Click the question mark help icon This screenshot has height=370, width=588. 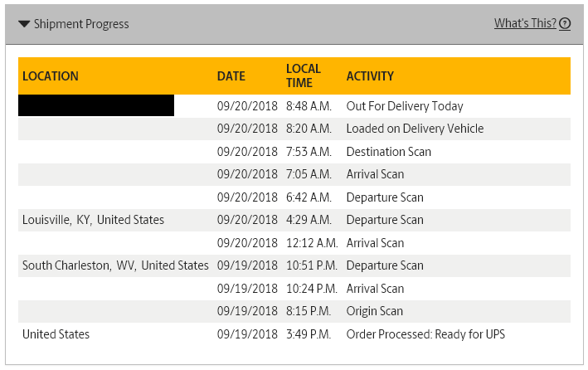[565, 23]
